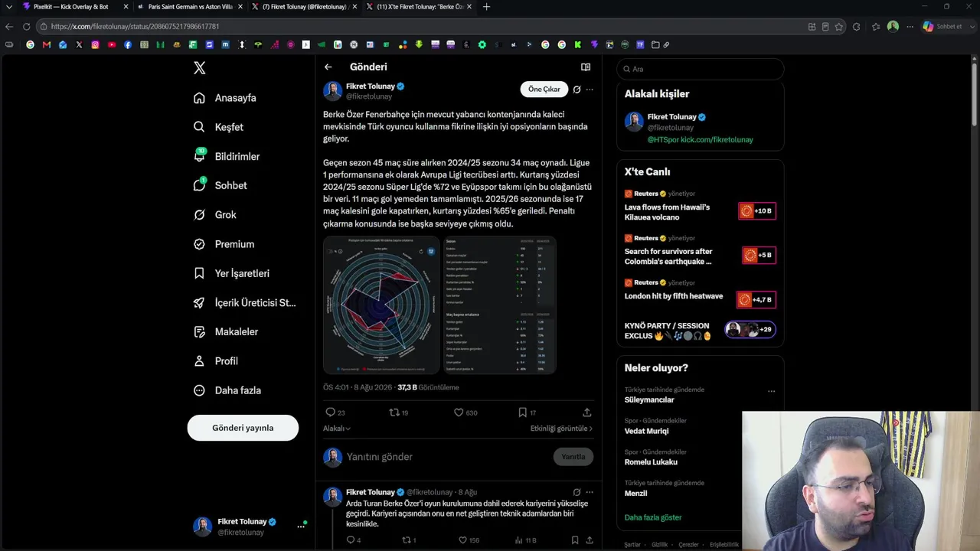Repost the main post with 19 reposts
This screenshot has width=980, height=551.
click(x=398, y=412)
